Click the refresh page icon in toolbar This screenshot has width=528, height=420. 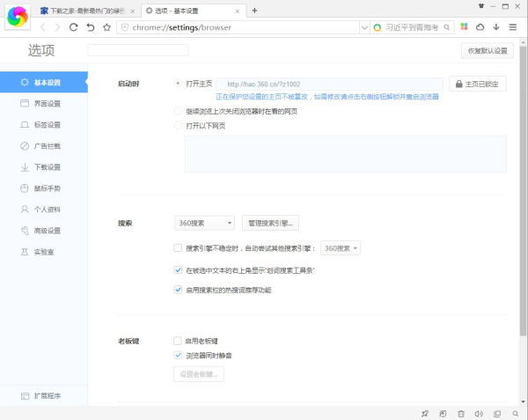pyautogui.click(x=73, y=27)
